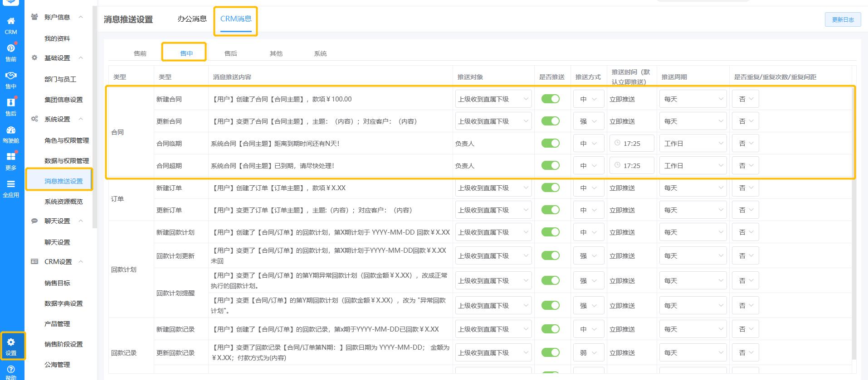
Task: Open 推送方式 dropdown for 更新合同
Action: click(x=588, y=121)
